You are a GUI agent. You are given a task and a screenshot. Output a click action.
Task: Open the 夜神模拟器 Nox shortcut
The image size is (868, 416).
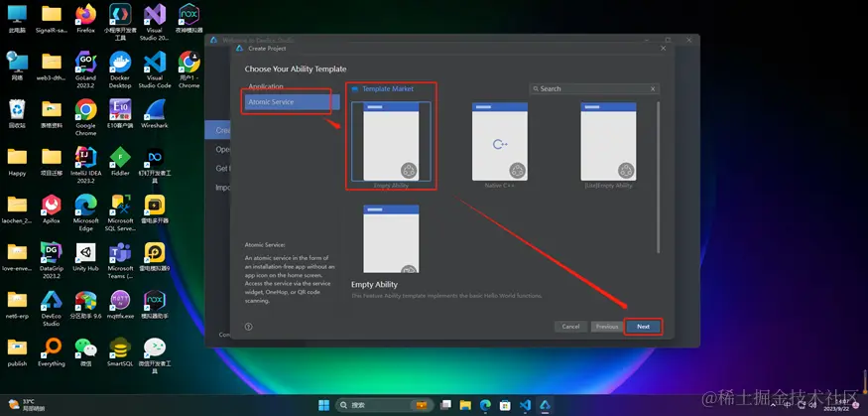(188, 18)
